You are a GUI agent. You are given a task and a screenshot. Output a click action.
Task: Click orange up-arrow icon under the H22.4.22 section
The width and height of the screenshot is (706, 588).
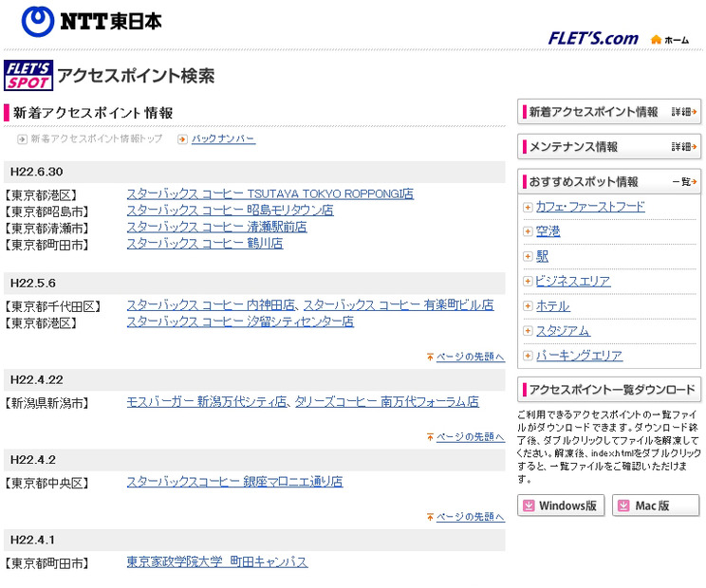coord(431,437)
